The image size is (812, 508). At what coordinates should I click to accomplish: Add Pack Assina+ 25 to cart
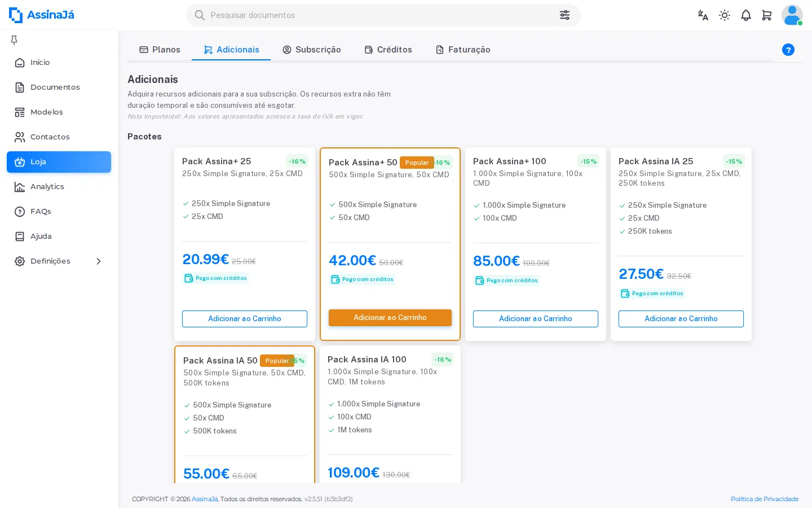pos(245,319)
